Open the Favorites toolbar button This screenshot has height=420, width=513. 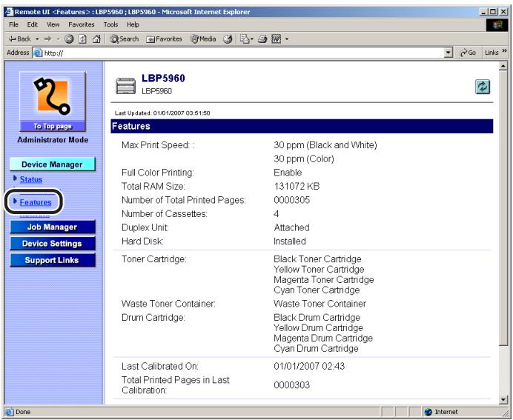[x=165, y=39]
